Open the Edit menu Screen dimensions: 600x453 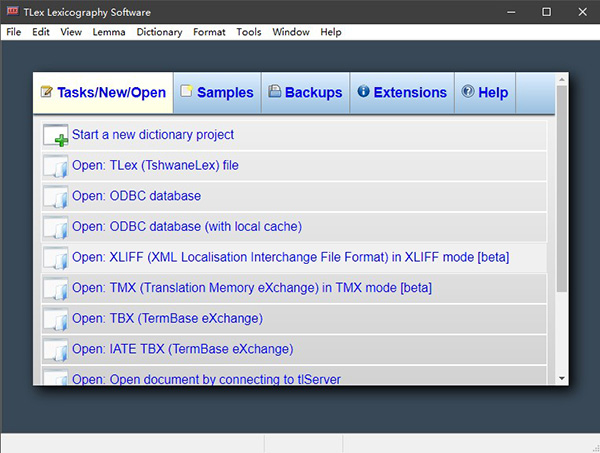[x=41, y=32]
